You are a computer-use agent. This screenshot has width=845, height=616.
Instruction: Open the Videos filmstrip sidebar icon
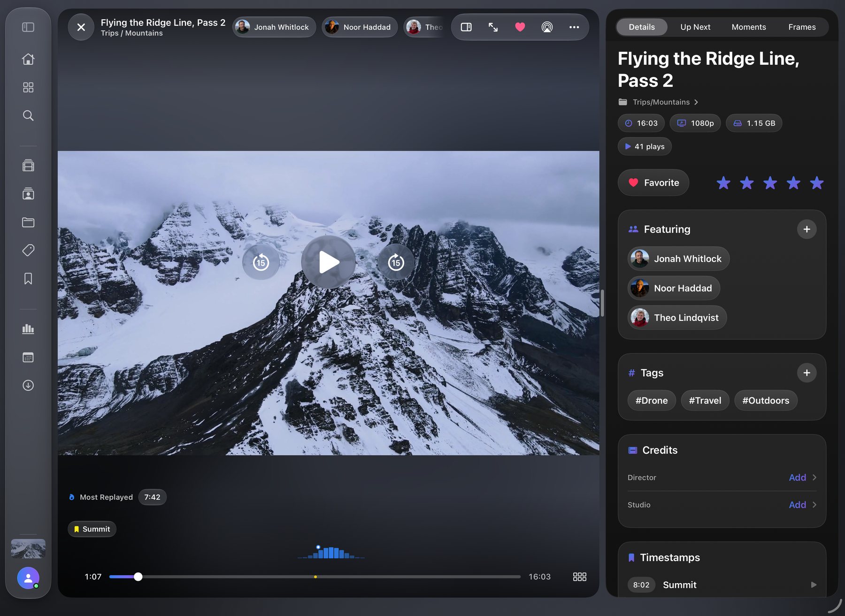coord(28,166)
